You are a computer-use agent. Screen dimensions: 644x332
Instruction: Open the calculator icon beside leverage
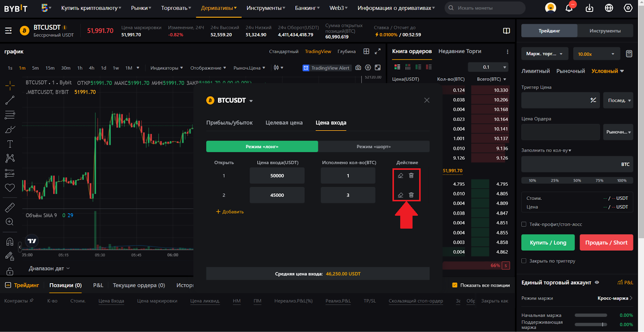pos(629,54)
